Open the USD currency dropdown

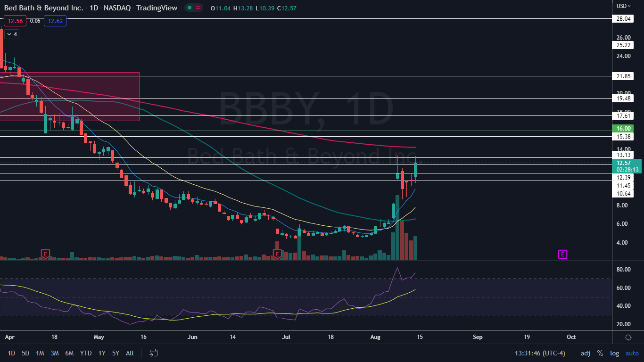(624, 6)
